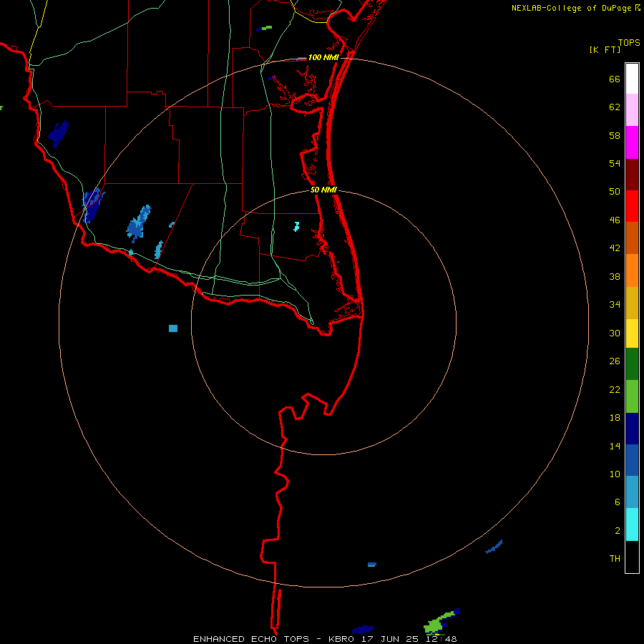The width and height of the screenshot is (644, 644).
Task: Click the 50 NMI range ring label
Action: tap(323, 190)
